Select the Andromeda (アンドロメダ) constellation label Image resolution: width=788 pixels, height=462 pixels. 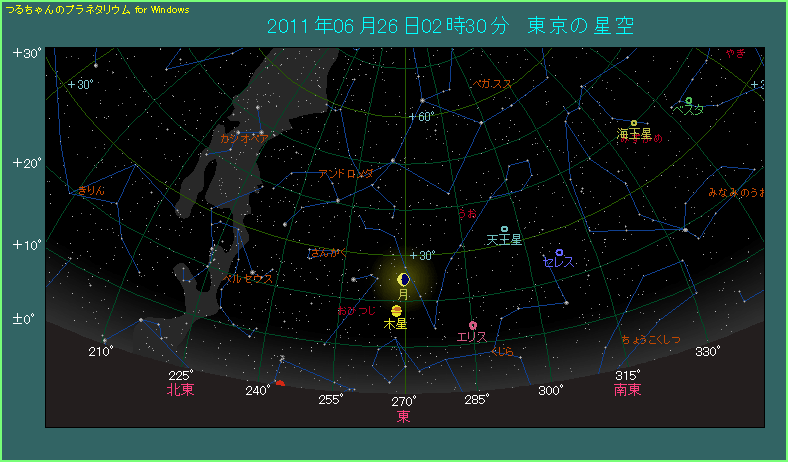point(346,173)
